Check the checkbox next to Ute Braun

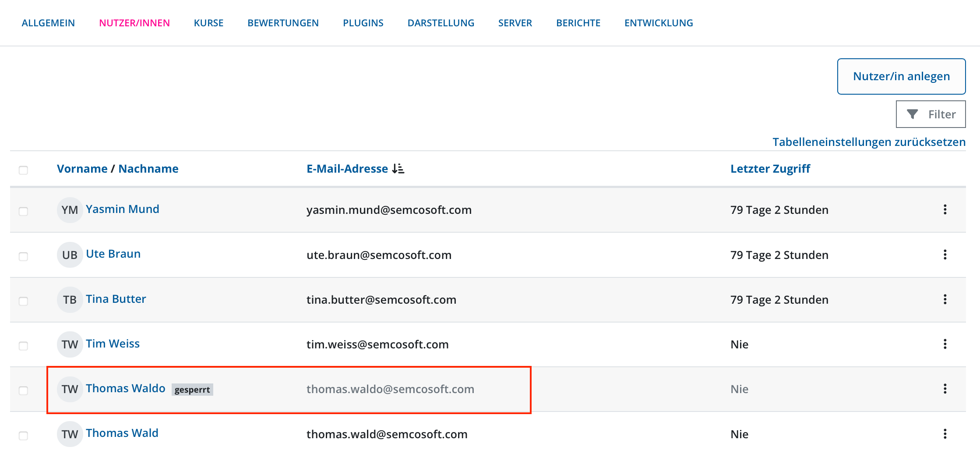[x=23, y=257]
